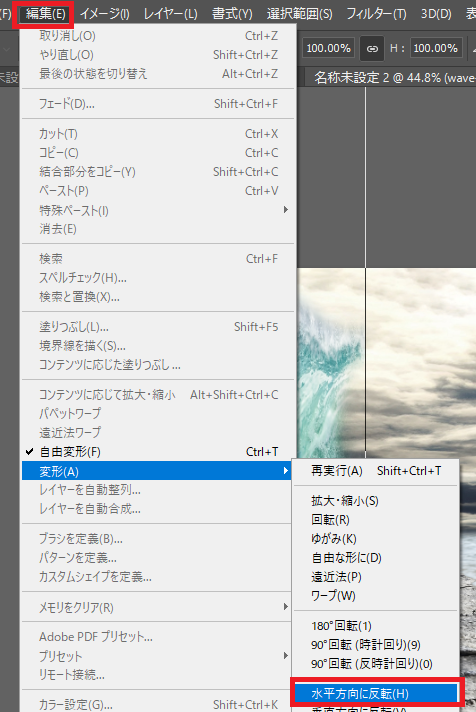Choose コンテンツに応じて拡大・縮小
476x712 pixels.
point(159,395)
